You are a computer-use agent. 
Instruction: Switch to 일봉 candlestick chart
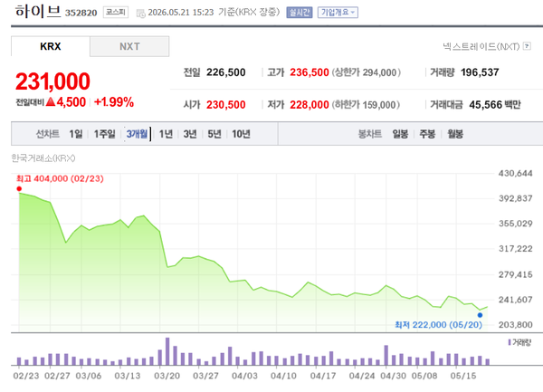click(x=400, y=134)
